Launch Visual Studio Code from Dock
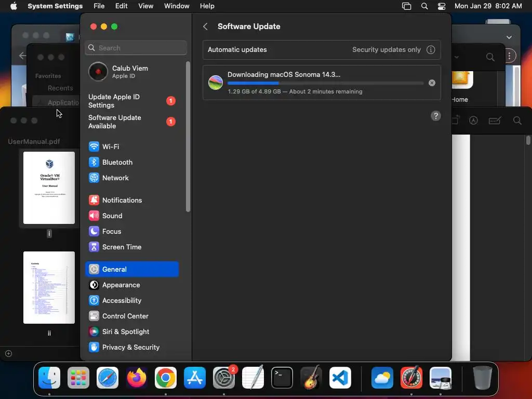Screen dimensions: 532x399 point(340,378)
